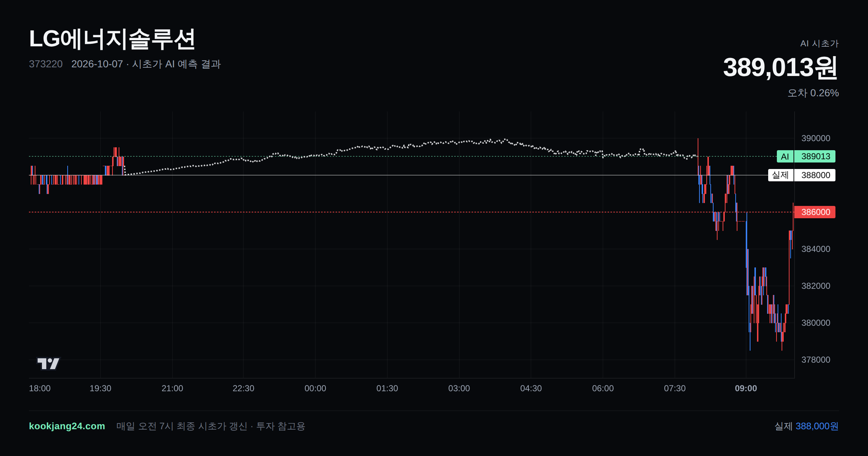868x456 pixels.
Task: Open the kookjang24.com link
Action: [67, 426]
